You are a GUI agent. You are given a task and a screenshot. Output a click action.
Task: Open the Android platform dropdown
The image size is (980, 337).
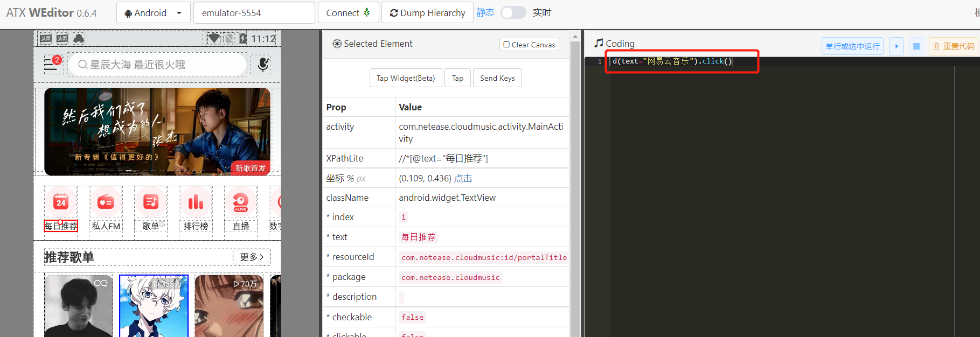click(x=154, y=13)
